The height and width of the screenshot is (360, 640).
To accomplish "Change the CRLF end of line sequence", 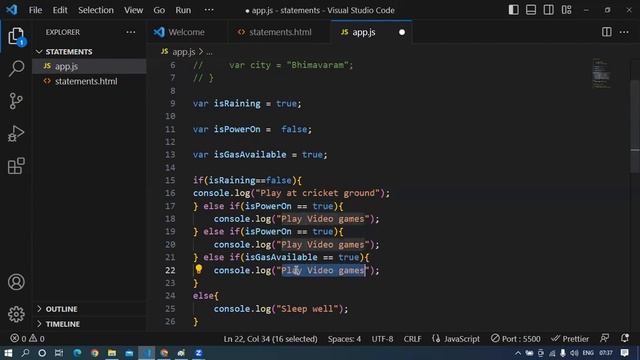I will (412, 339).
